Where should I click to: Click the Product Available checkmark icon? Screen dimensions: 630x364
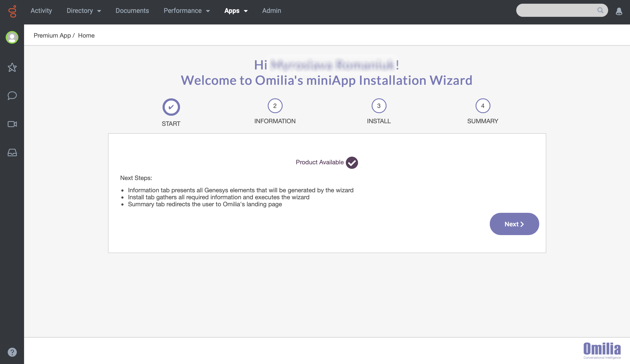(x=352, y=163)
